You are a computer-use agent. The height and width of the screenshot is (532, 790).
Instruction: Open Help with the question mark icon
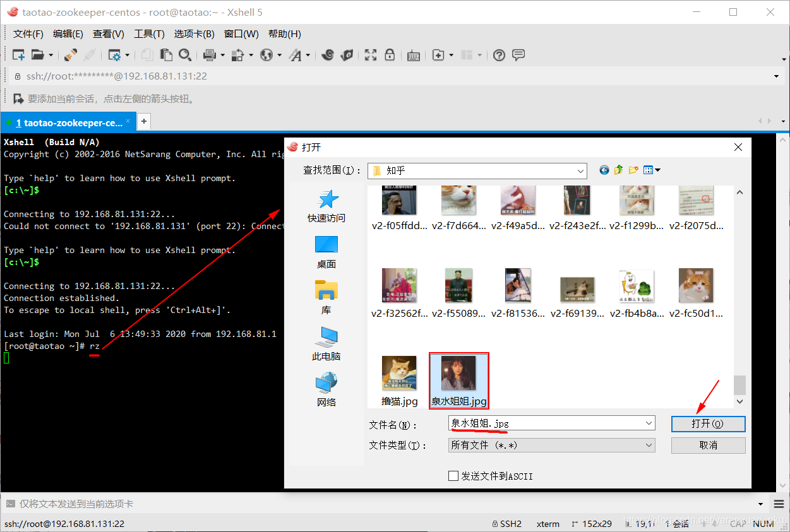499,55
